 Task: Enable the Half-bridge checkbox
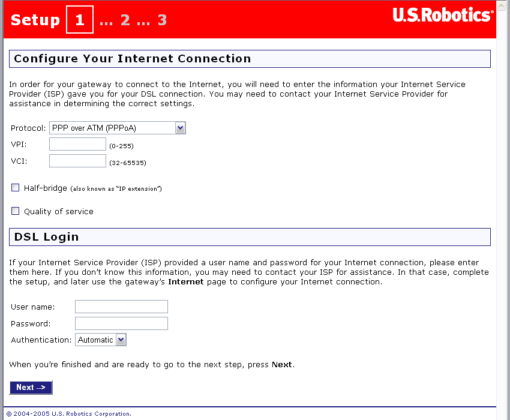click(x=15, y=187)
